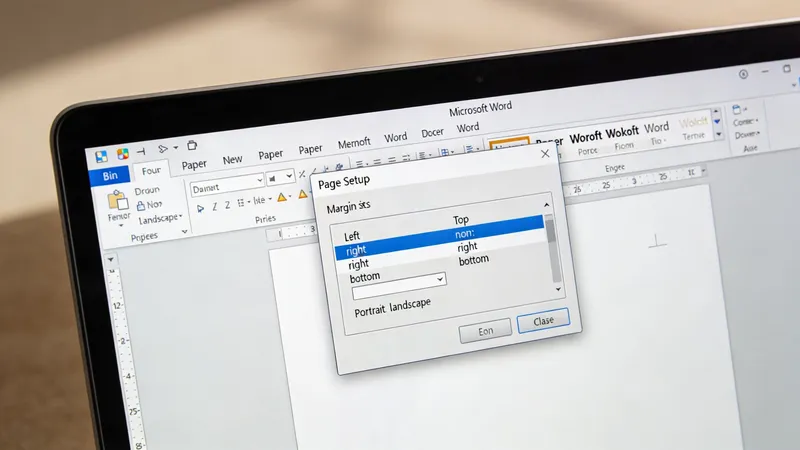Expand the Popees group launcher arrow
The width and height of the screenshot is (800, 450).
click(185, 231)
